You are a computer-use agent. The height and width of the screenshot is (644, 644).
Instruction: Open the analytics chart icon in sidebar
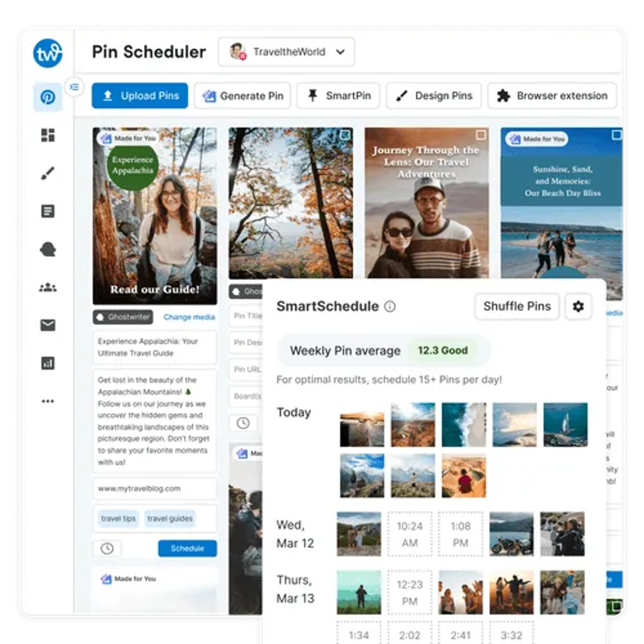pos(48,363)
